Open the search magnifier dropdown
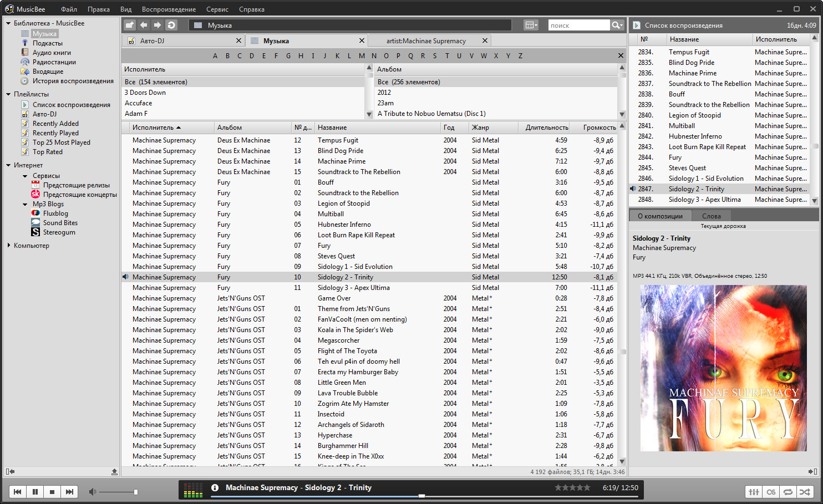 pos(617,26)
